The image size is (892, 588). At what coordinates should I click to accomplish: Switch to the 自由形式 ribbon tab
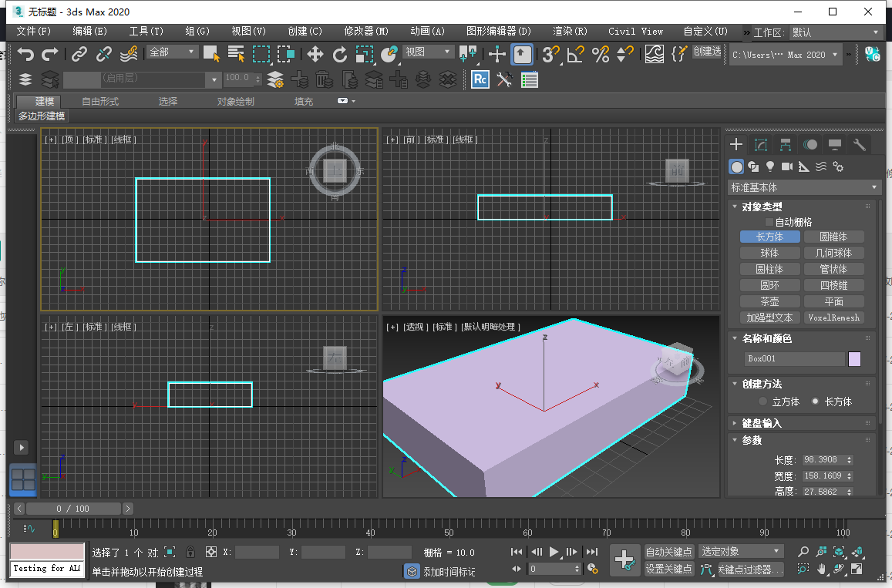click(100, 101)
